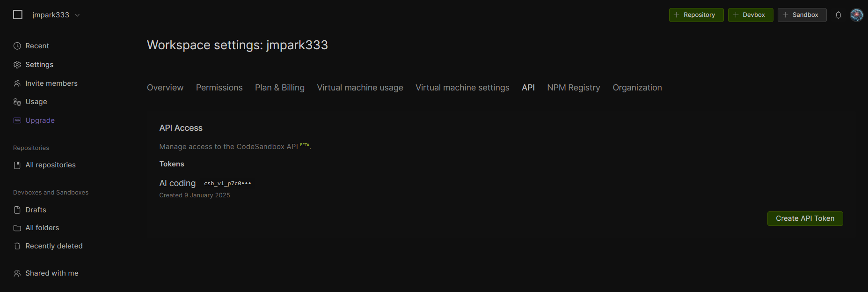Switch to the Permissions tab

pyautogui.click(x=219, y=88)
